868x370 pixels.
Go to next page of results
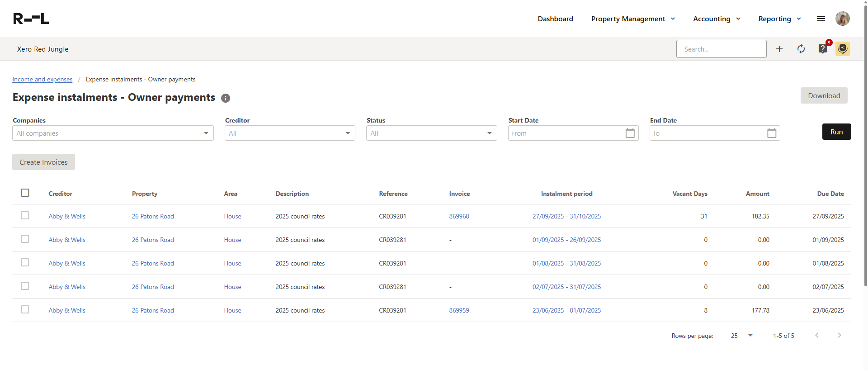click(x=839, y=335)
